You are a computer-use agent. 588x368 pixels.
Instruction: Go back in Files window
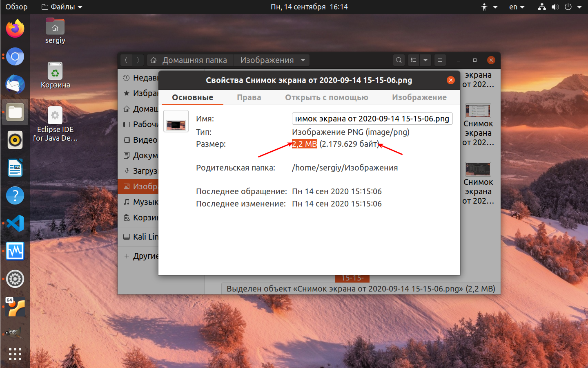[126, 60]
